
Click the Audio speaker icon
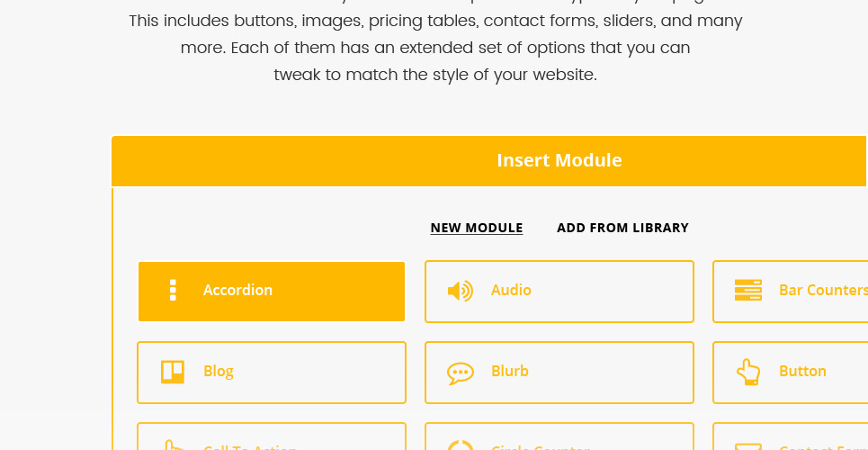click(460, 291)
